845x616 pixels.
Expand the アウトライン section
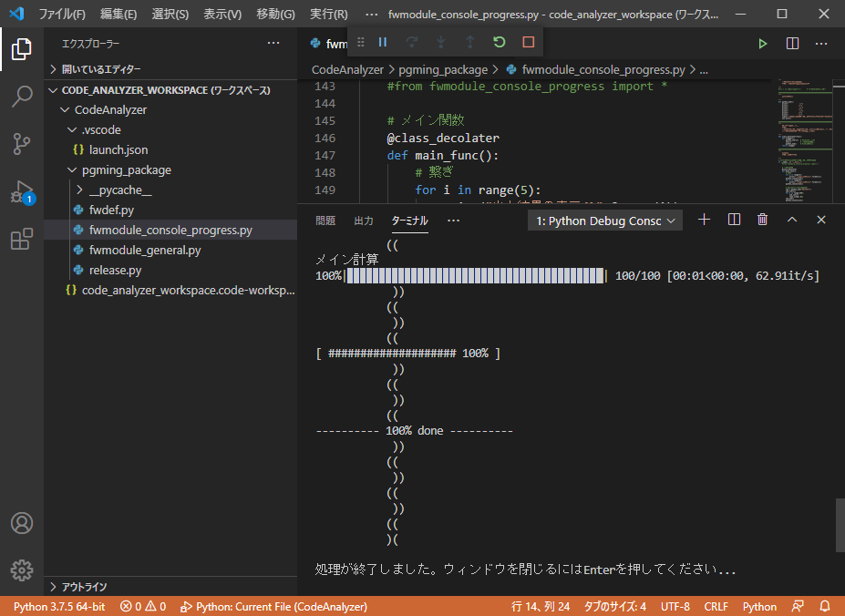pos(170,586)
